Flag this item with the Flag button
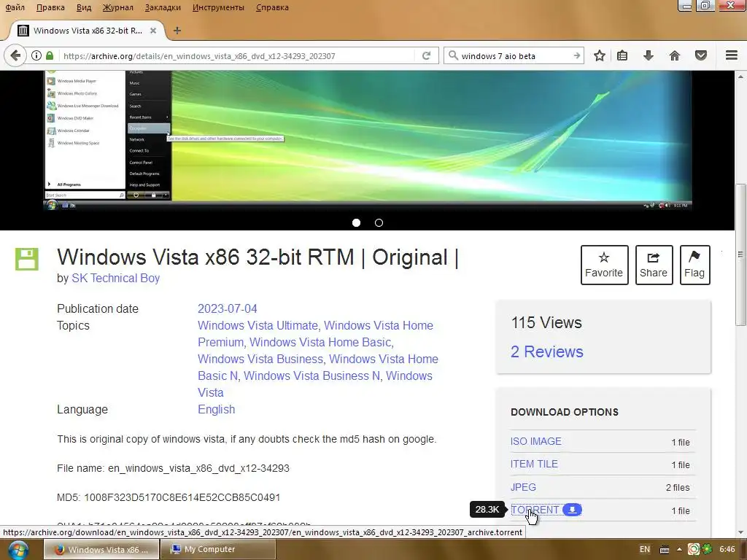Image resolution: width=747 pixels, height=560 pixels. click(x=694, y=265)
